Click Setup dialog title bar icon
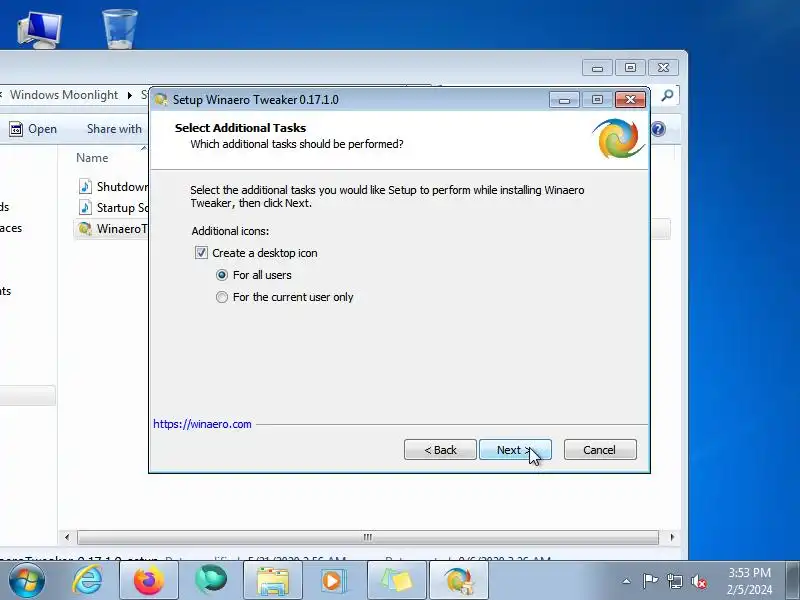 (161, 99)
